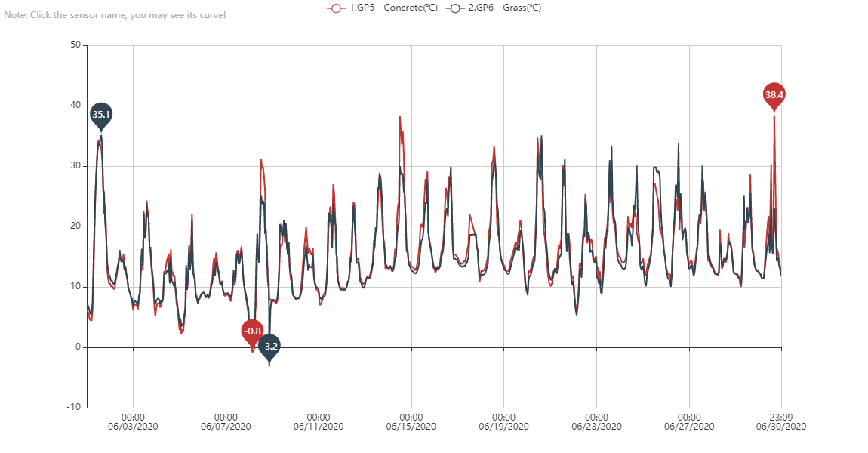This screenshot has height=453, width=868.
Task: Click the 06/07/2020 x-axis date label
Action: 226,427
